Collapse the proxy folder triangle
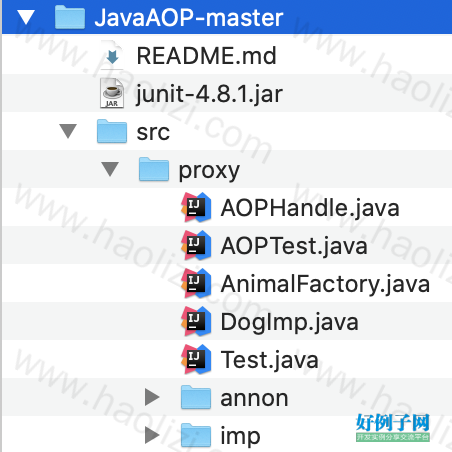The width and height of the screenshot is (452, 452). 110,169
